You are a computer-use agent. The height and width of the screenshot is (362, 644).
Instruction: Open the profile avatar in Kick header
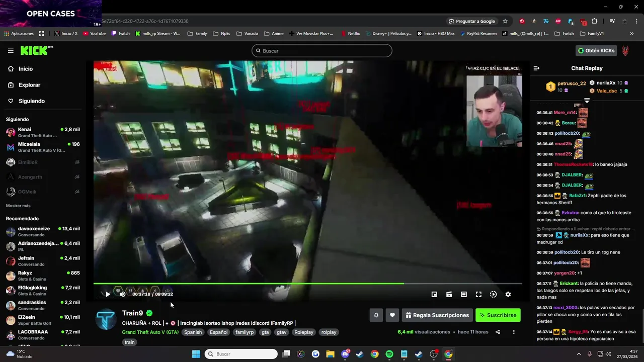point(625,51)
